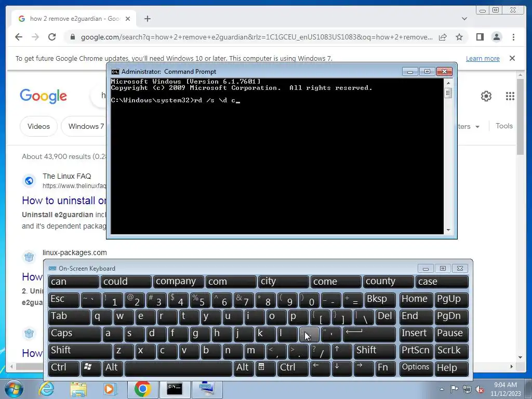Select the Videos search filter chip

click(38, 126)
